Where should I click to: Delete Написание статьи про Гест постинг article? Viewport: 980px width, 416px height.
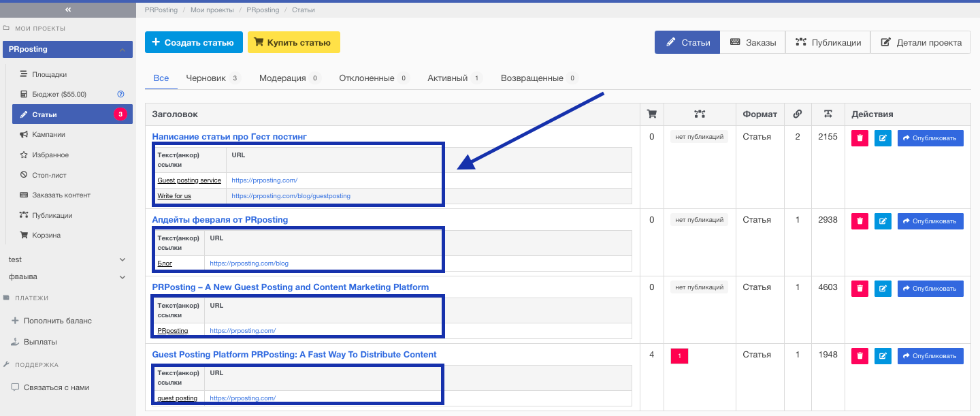pos(860,138)
